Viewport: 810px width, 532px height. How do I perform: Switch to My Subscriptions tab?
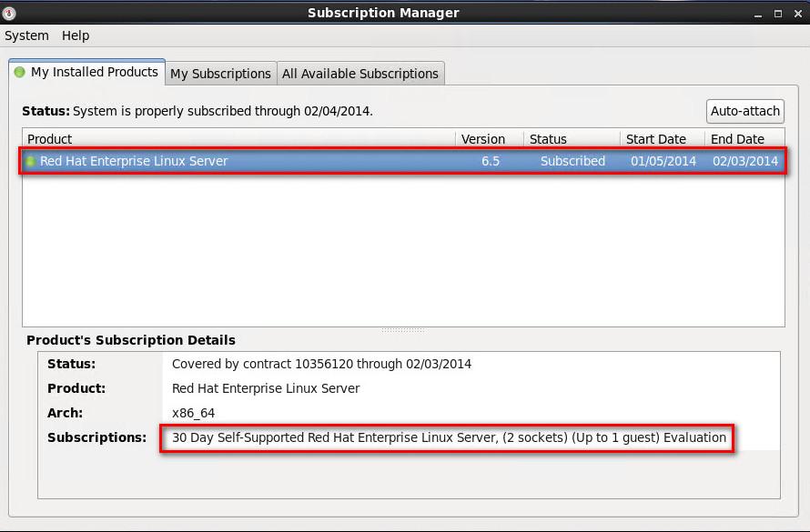pos(220,74)
